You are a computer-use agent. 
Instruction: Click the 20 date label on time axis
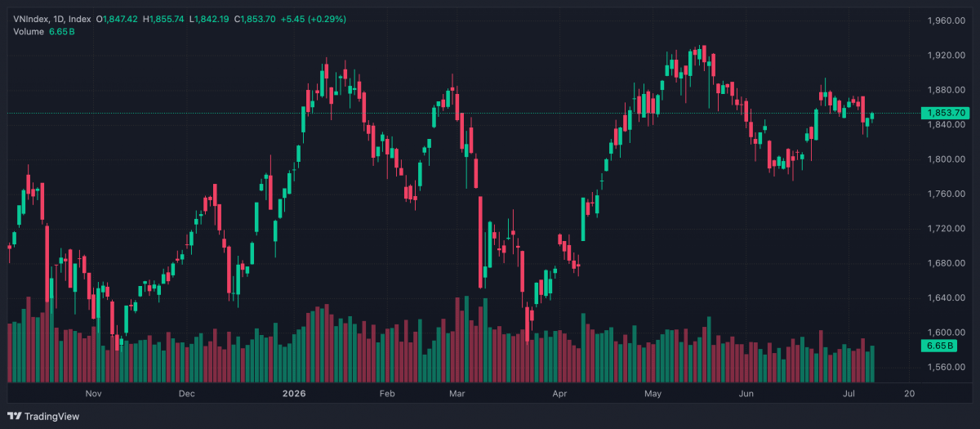pyautogui.click(x=909, y=394)
